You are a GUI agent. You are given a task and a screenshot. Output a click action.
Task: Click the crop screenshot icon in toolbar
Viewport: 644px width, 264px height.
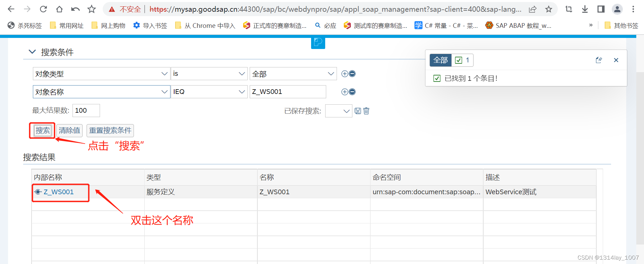tap(569, 9)
